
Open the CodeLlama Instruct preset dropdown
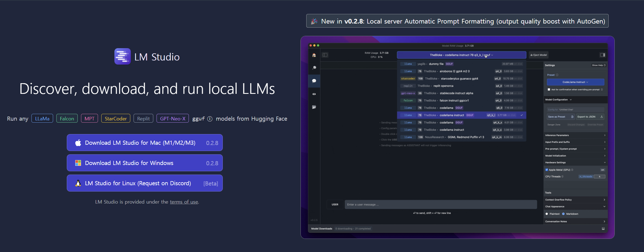coord(575,82)
